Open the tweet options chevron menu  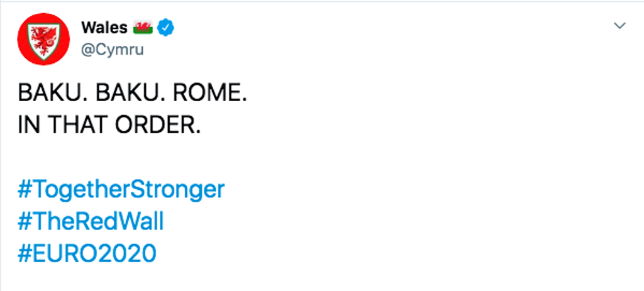point(619,26)
